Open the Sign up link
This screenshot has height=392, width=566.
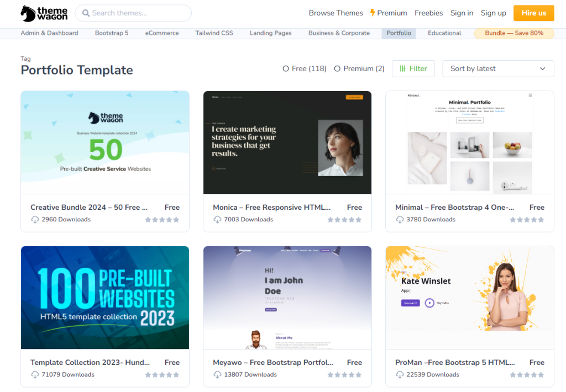tap(493, 13)
